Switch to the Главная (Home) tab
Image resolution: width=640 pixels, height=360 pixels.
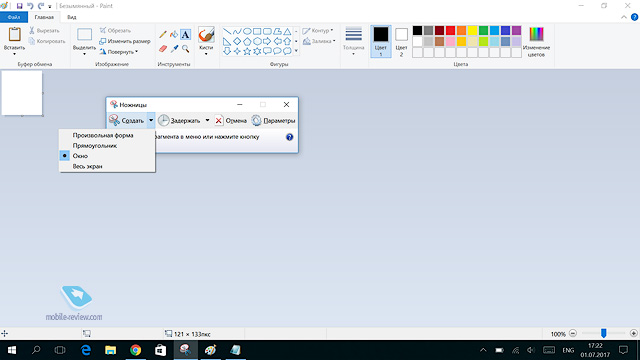pos(44,17)
